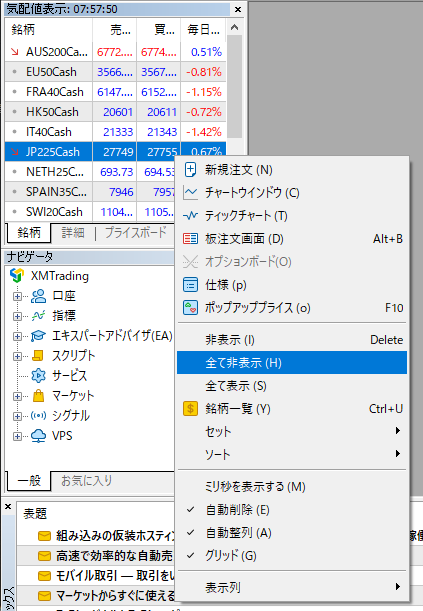Close the bottom toolbox panel

(8, 507)
